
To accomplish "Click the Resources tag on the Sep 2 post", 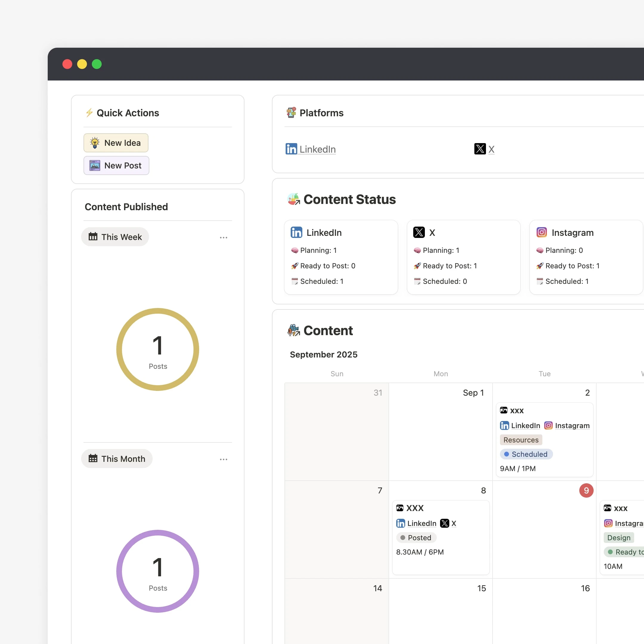I will [x=521, y=440].
